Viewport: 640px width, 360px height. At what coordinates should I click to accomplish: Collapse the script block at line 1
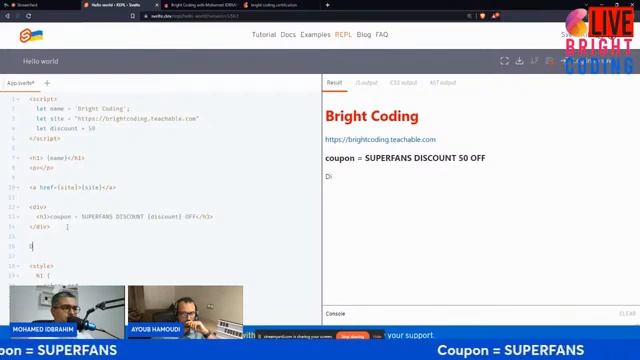[x=18, y=99]
